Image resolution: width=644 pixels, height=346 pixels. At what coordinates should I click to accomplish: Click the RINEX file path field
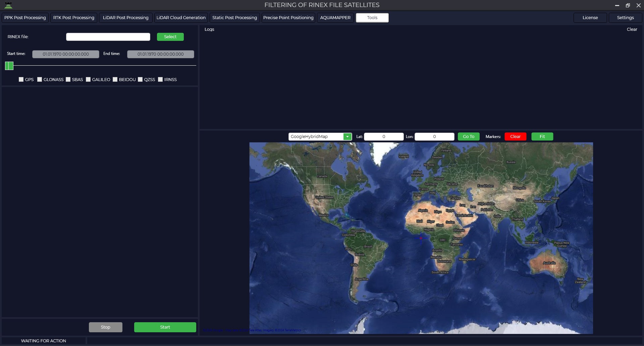tap(108, 37)
